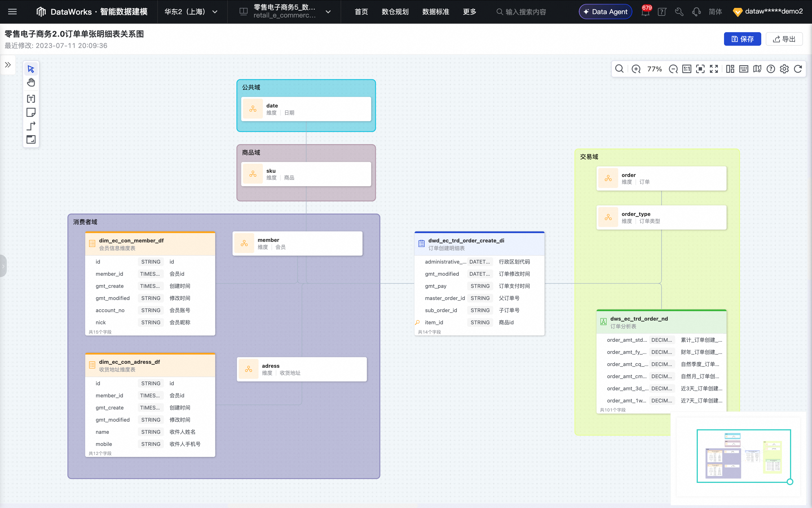This screenshot has width=812, height=508.
Task: Select dwd_ec_trd_order_create_di table header
Action: [480, 244]
